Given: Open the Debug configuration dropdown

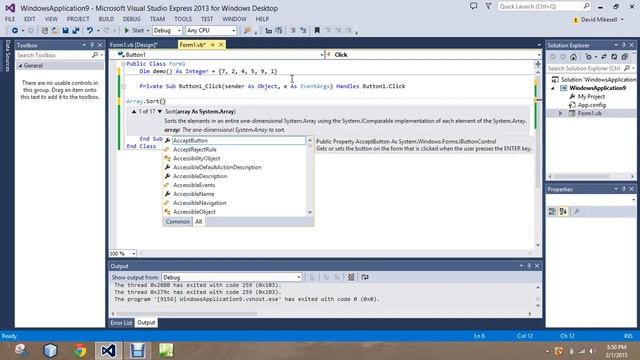Looking at the screenshot, I should tap(167, 31).
